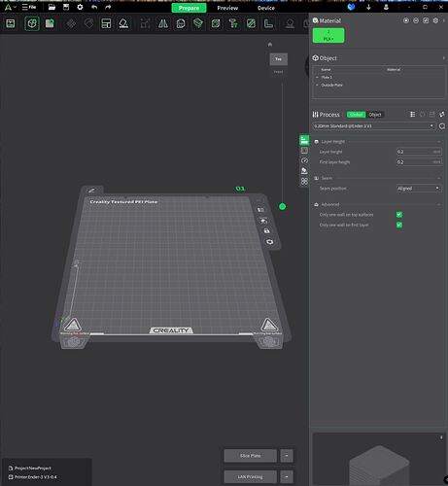
Task: Click the Slice Plate button
Action: pos(251,456)
